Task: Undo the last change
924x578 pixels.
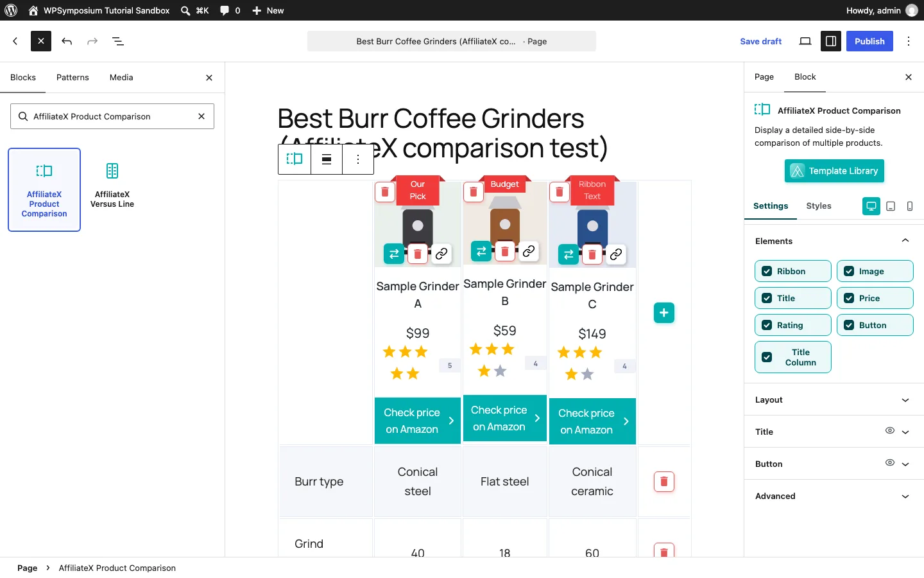Action: 67,41
